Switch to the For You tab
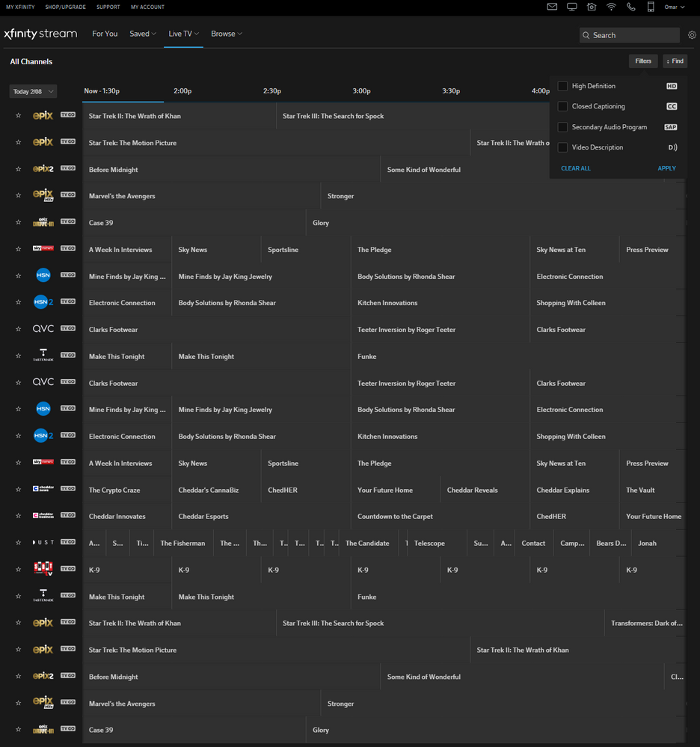700x747 pixels. click(105, 34)
